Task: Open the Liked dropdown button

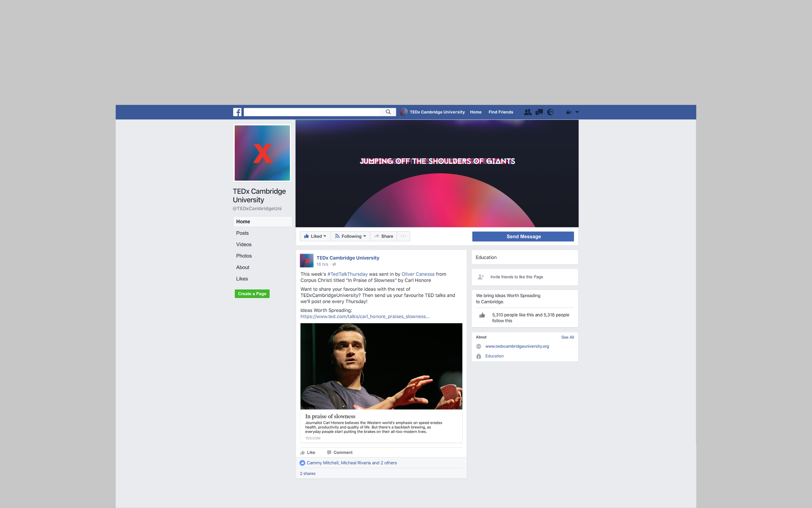Action: coord(315,236)
